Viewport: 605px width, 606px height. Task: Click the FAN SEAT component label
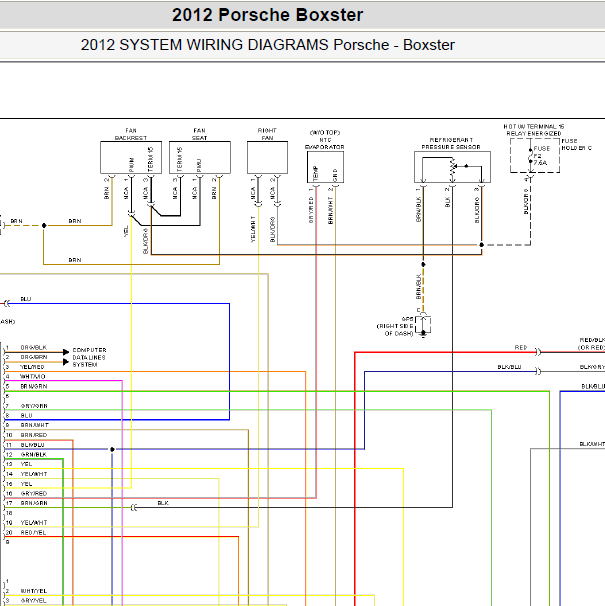(199, 134)
